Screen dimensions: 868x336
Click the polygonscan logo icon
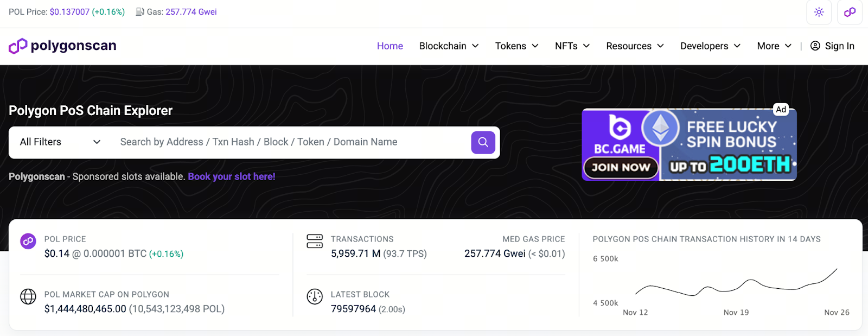click(18, 46)
